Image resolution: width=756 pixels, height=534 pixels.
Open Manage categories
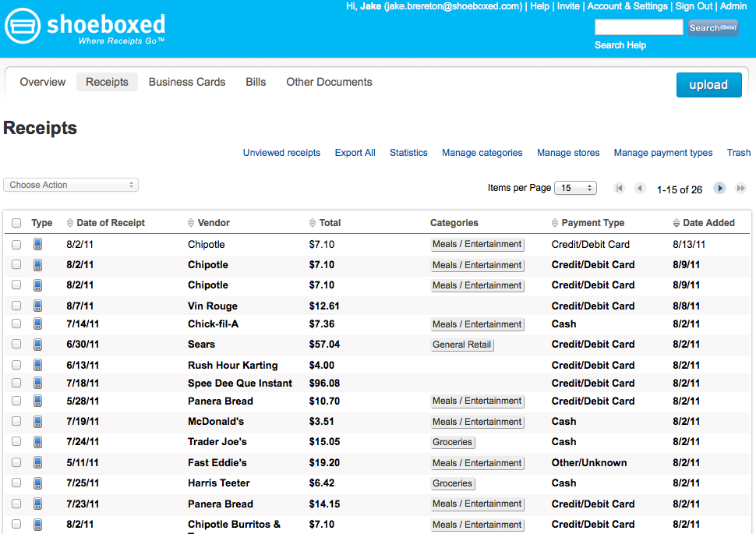click(x=482, y=153)
